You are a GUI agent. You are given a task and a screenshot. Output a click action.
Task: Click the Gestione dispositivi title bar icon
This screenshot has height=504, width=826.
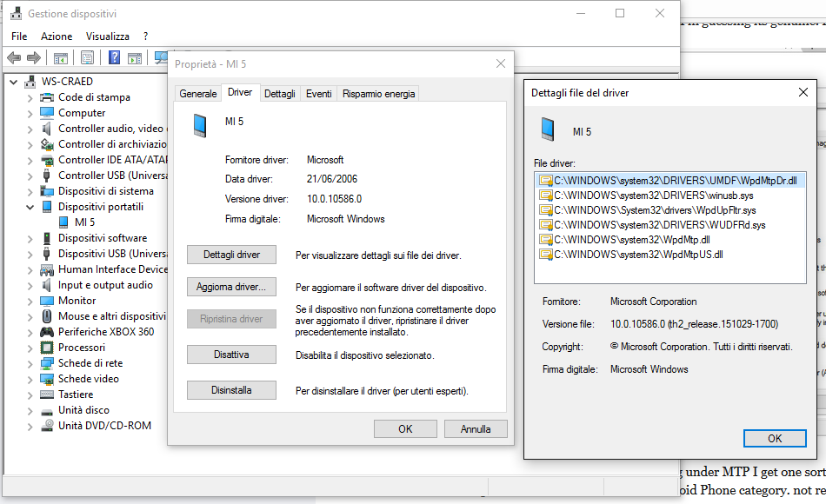click(16, 13)
